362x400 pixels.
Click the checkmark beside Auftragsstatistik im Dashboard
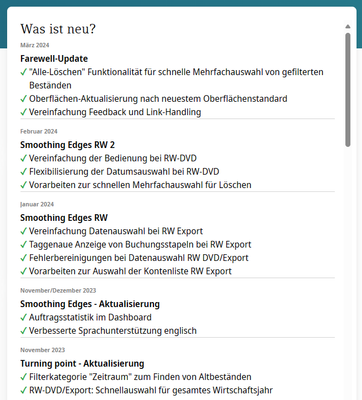(x=23, y=317)
